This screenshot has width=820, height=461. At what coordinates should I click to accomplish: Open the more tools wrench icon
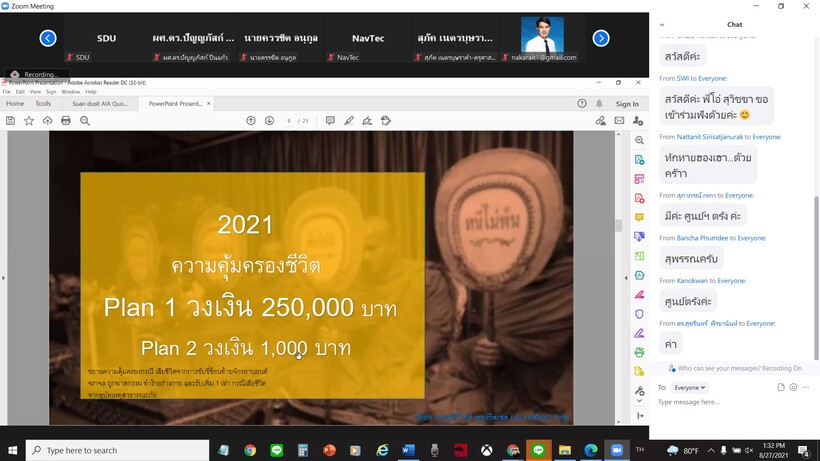(639, 390)
